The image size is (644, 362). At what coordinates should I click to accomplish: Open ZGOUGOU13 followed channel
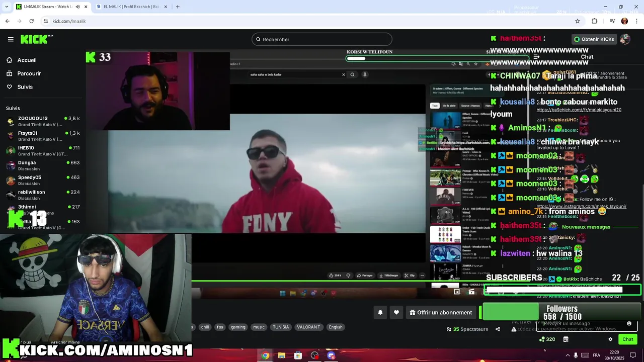click(42, 121)
